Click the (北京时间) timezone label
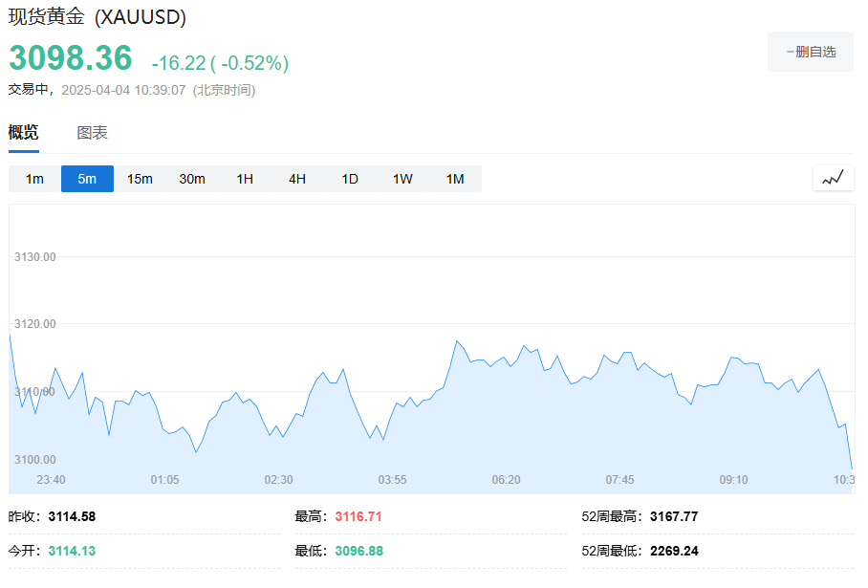 [225, 90]
